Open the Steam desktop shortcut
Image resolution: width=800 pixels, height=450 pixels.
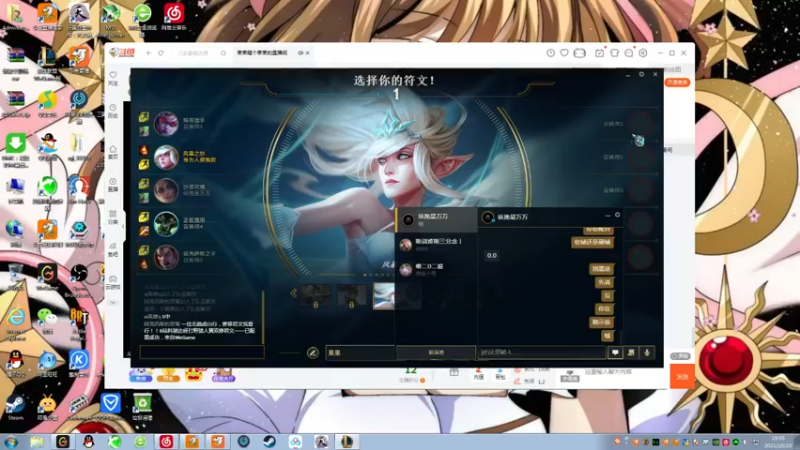click(x=15, y=407)
